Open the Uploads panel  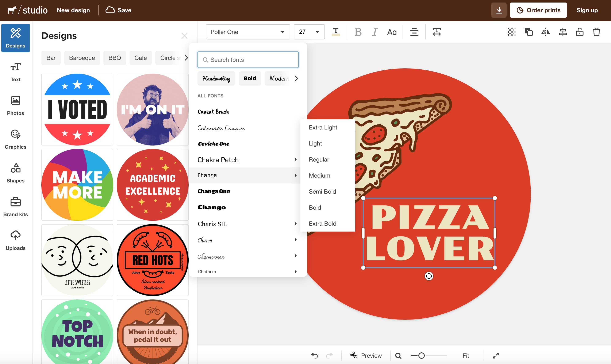pos(15,240)
